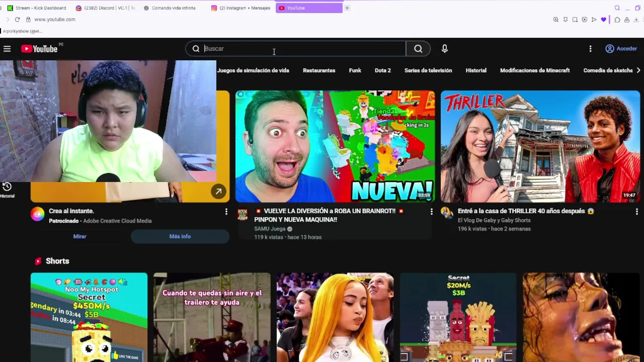Open the SAMU Juega channel avatar
This screenshot has width=644, height=362.
point(243,215)
